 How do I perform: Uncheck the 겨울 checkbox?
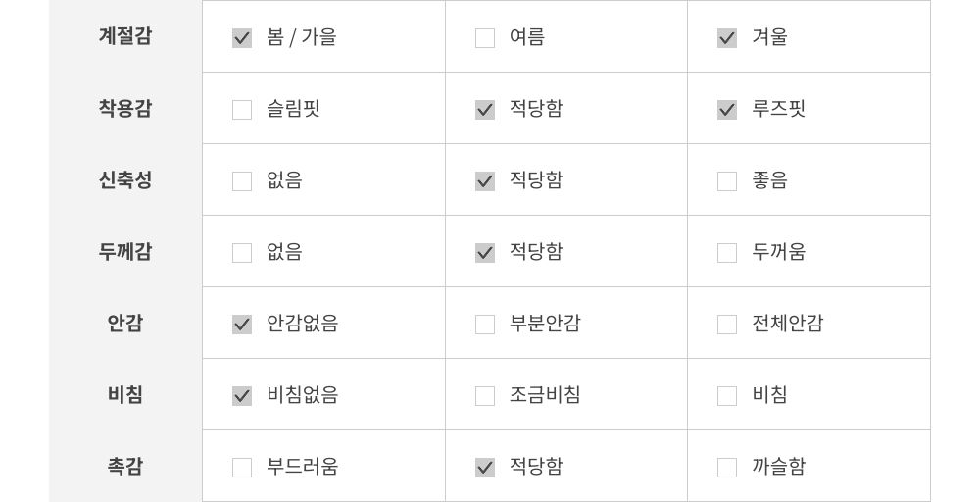727,38
